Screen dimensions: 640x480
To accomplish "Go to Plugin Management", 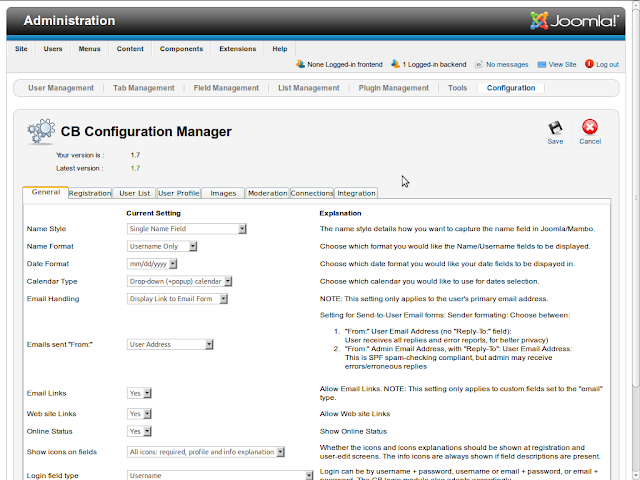I will pos(393,88).
